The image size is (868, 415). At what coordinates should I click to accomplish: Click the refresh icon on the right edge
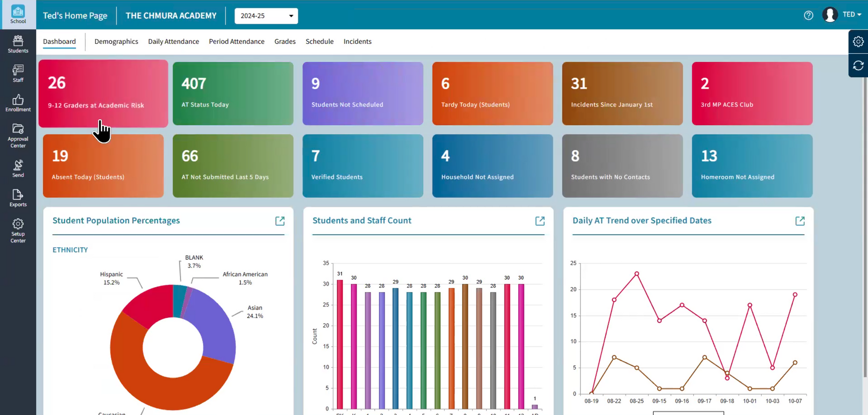(x=859, y=66)
